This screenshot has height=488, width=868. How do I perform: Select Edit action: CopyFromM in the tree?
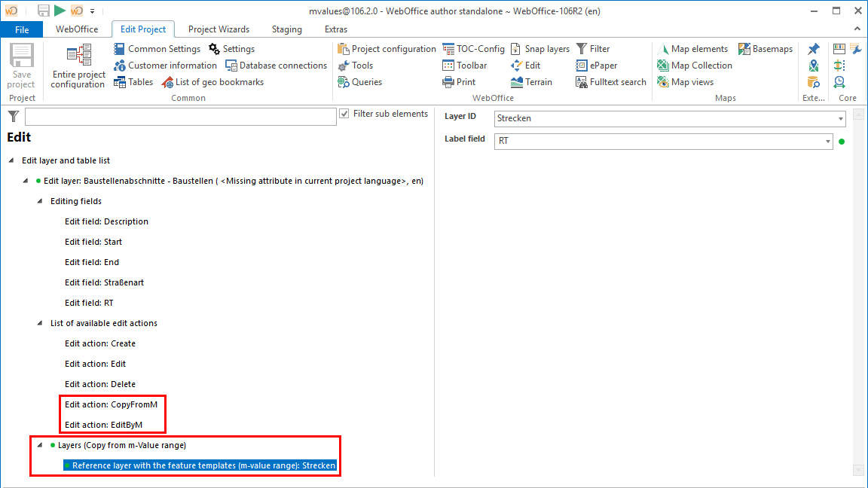(112, 404)
